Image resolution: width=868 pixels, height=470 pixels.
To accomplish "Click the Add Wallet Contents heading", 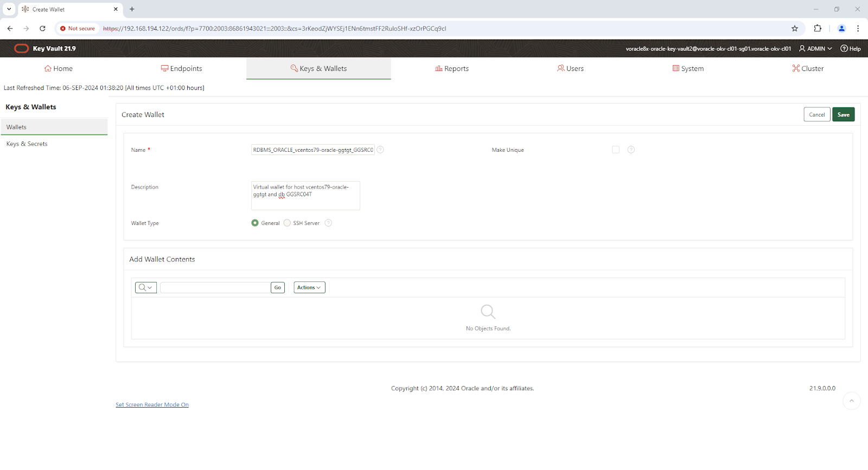I will pos(162,259).
